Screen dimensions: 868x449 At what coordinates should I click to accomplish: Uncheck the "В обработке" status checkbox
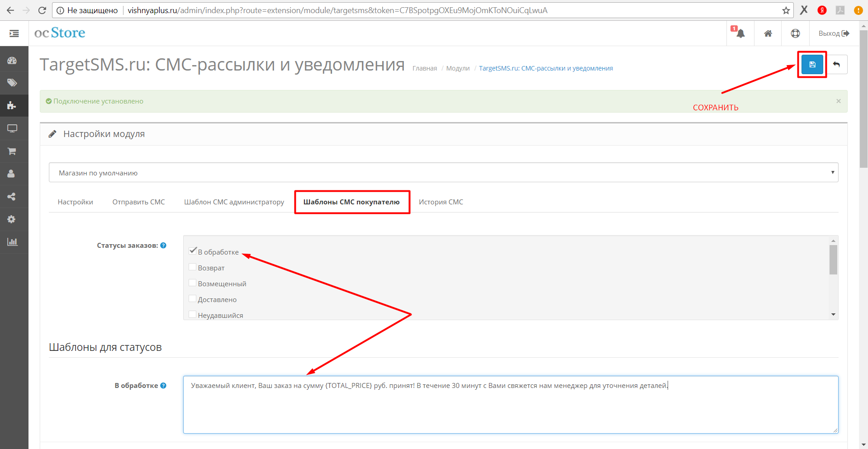(x=193, y=251)
